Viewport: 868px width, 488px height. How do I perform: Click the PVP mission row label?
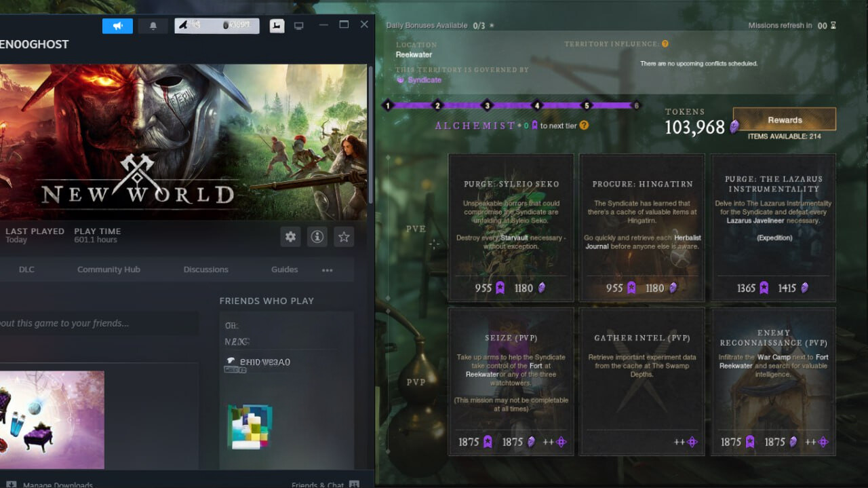tap(416, 382)
